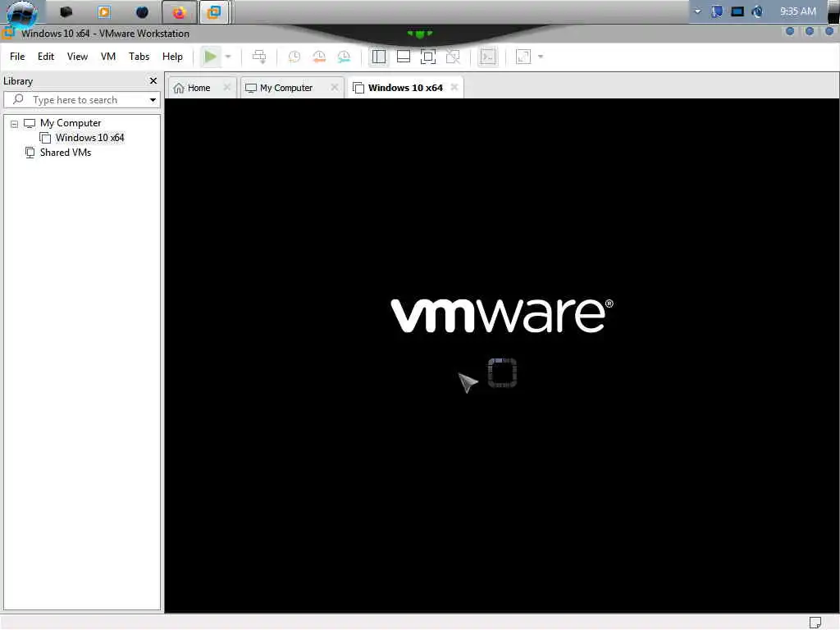Take a snapshot of this virtual machine
Viewport: 840px width, 630px height.
pyautogui.click(x=294, y=57)
